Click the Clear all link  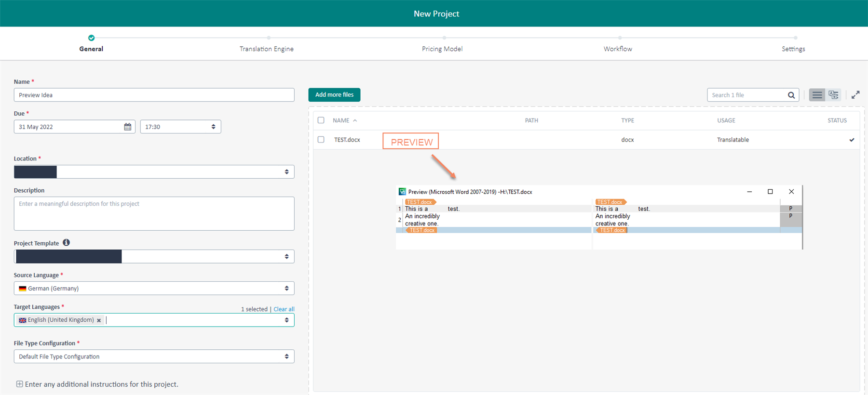click(x=284, y=309)
